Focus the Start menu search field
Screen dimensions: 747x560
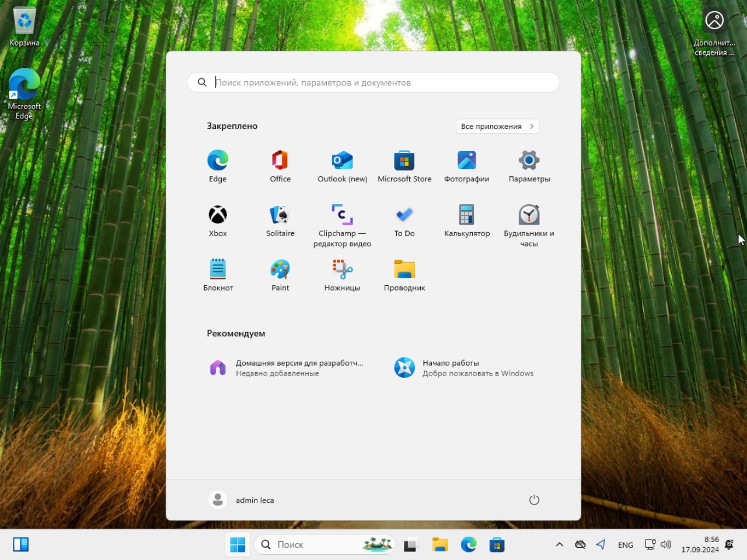pyautogui.click(x=373, y=82)
